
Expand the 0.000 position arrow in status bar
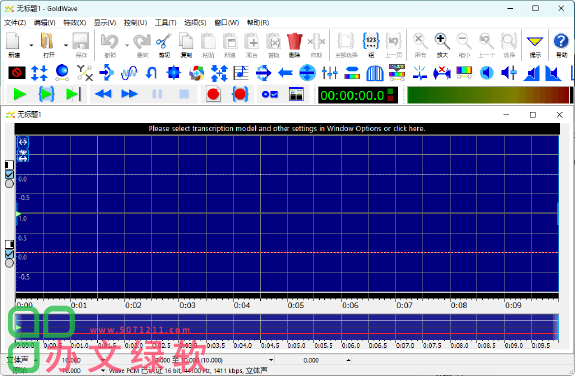348,360
